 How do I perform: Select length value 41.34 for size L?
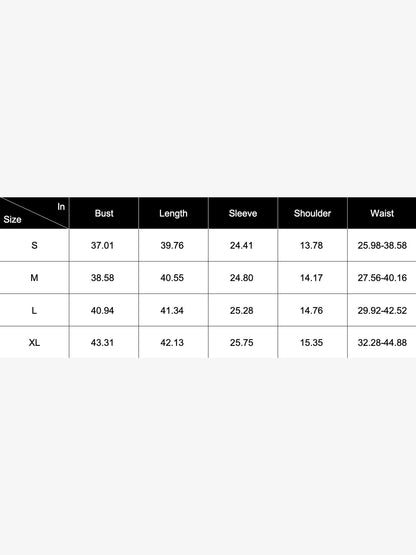172,310
